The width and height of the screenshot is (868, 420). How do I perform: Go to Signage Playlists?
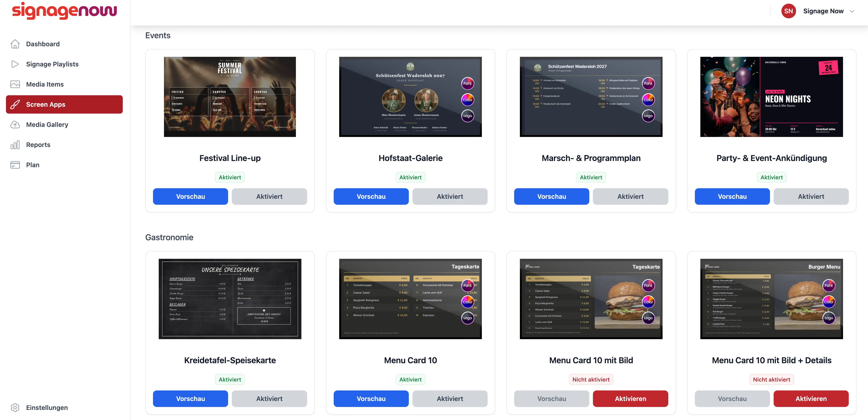point(64,64)
